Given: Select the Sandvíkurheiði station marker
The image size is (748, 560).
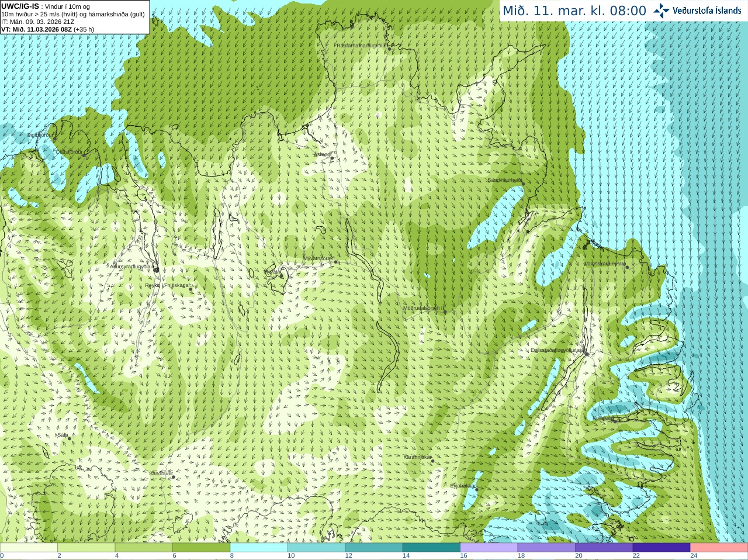Looking at the screenshot, I should (523, 184).
